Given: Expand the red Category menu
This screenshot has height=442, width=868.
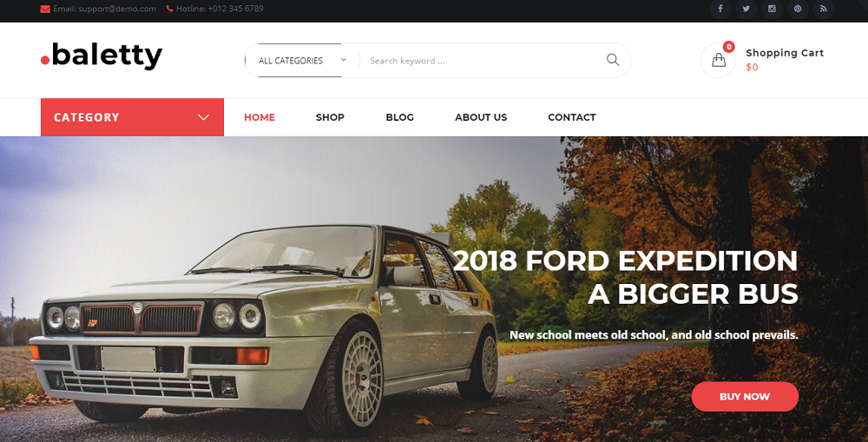Looking at the screenshot, I should pyautogui.click(x=132, y=117).
